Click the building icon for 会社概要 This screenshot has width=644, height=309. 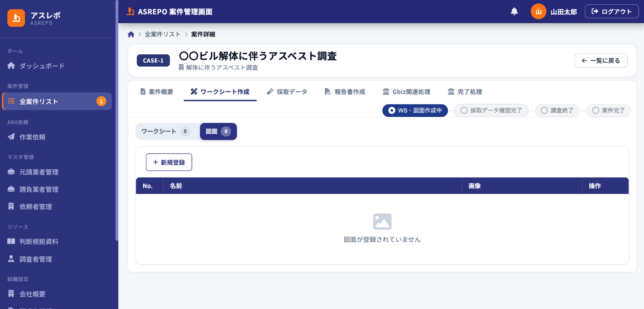pyautogui.click(x=11, y=294)
